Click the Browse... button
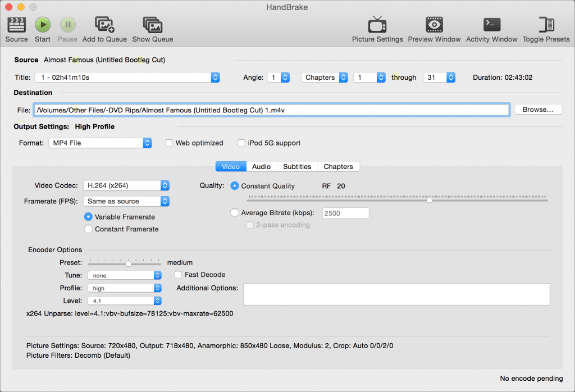This screenshot has height=392, width=575. pos(538,110)
